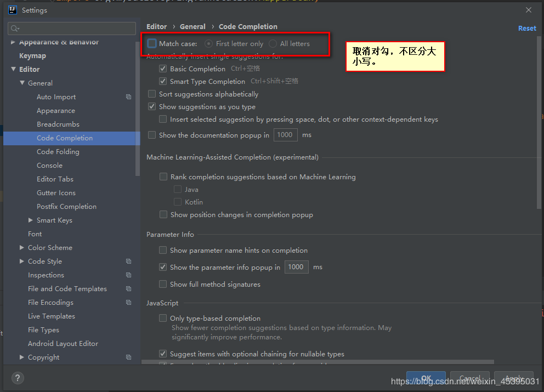
Task: Tick the Java checkbox under Machine Learning
Action: 178,189
